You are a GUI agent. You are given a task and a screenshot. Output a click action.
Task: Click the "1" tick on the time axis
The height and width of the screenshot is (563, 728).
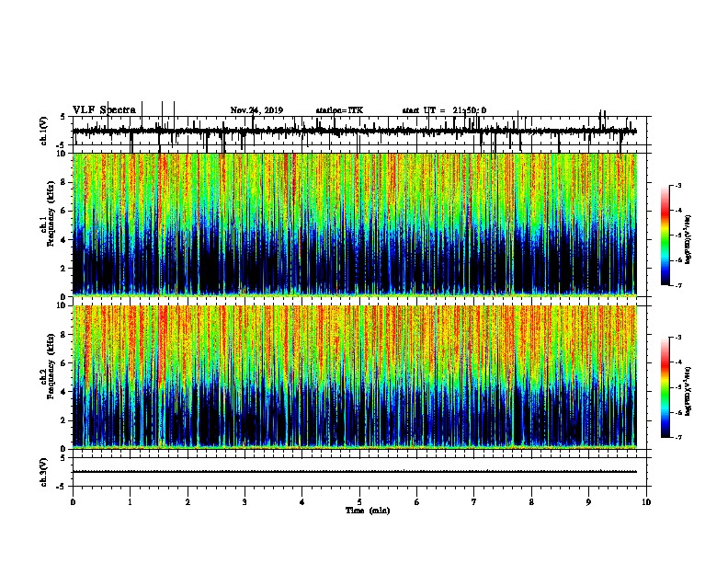point(130,502)
